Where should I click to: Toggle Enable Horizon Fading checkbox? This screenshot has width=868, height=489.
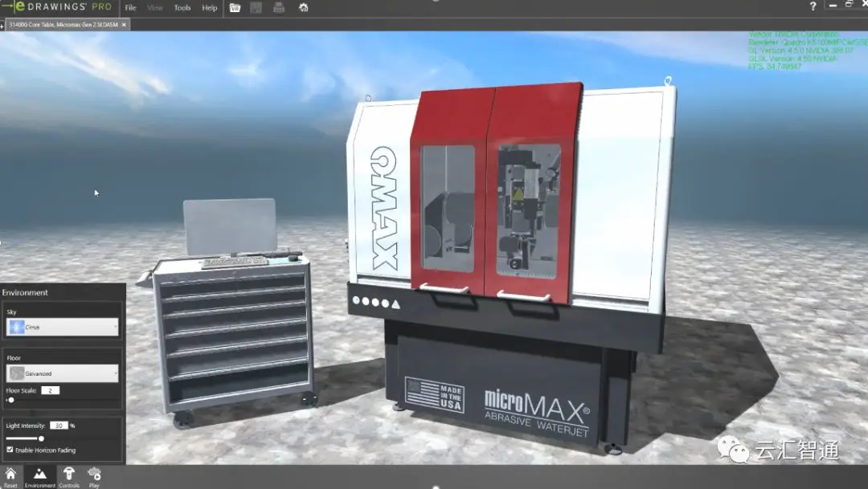[x=10, y=450]
